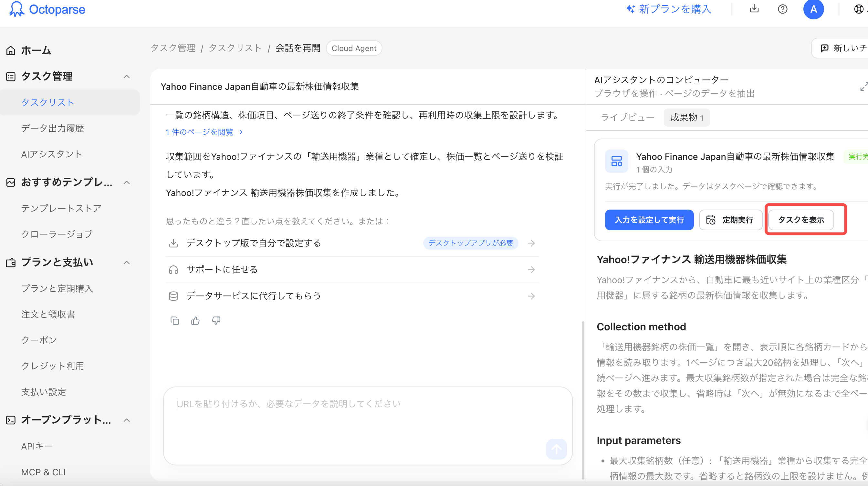This screenshot has height=486, width=868.
Task: Give thumbs down to the response
Action: pyautogui.click(x=216, y=321)
